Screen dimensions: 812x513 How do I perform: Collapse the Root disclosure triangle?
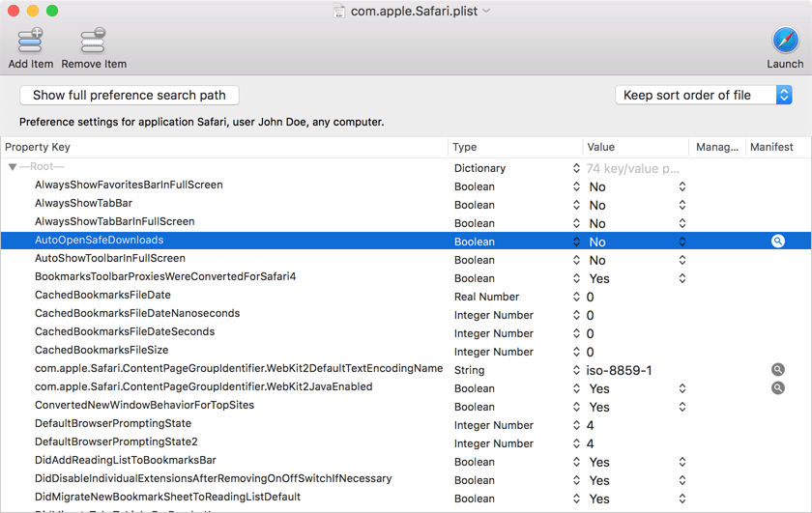tap(13, 167)
